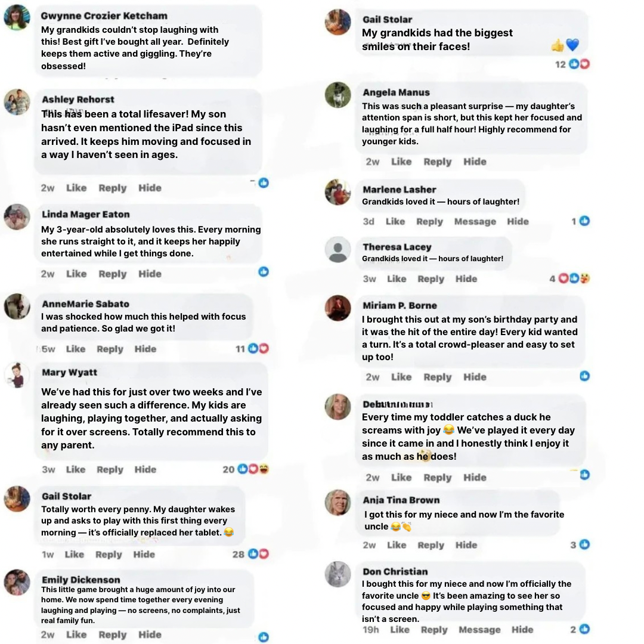The height and width of the screenshot is (644, 644).
Task: Open Angela Manus's dog profile photo
Action: point(338,95)
